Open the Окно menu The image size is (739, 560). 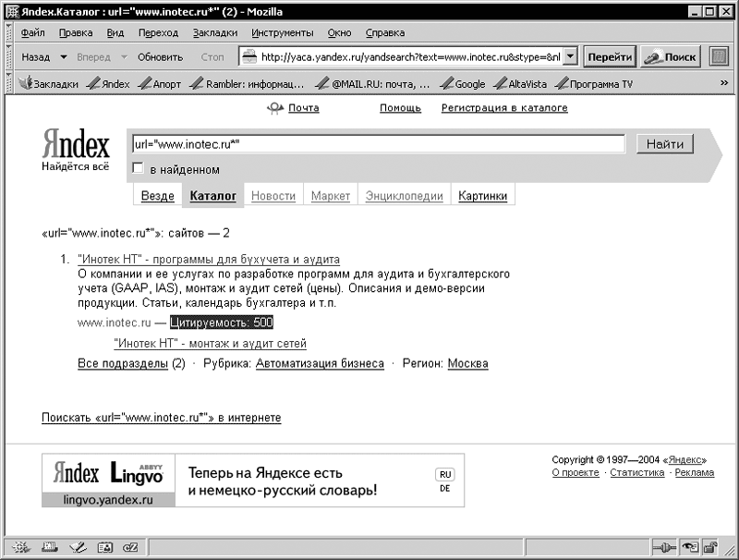click(339, 32)
